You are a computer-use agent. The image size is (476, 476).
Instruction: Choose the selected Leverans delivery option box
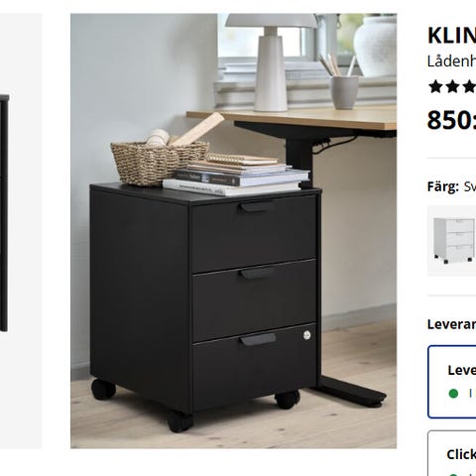452,382
